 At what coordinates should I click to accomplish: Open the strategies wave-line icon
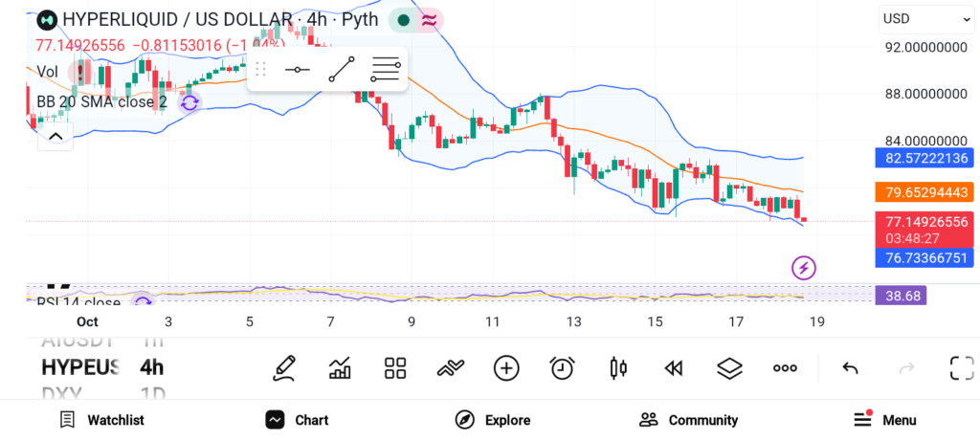(x=451, y=368)
